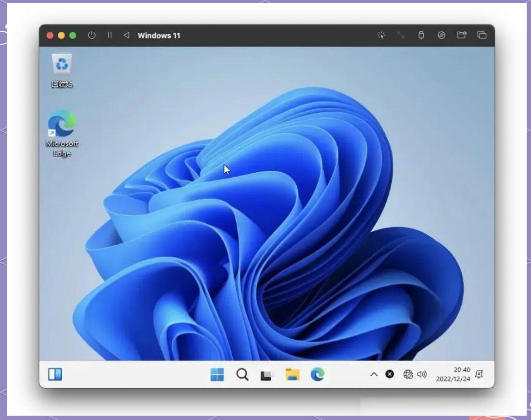Open the USB devices menu icon

[x=421, y=35]
